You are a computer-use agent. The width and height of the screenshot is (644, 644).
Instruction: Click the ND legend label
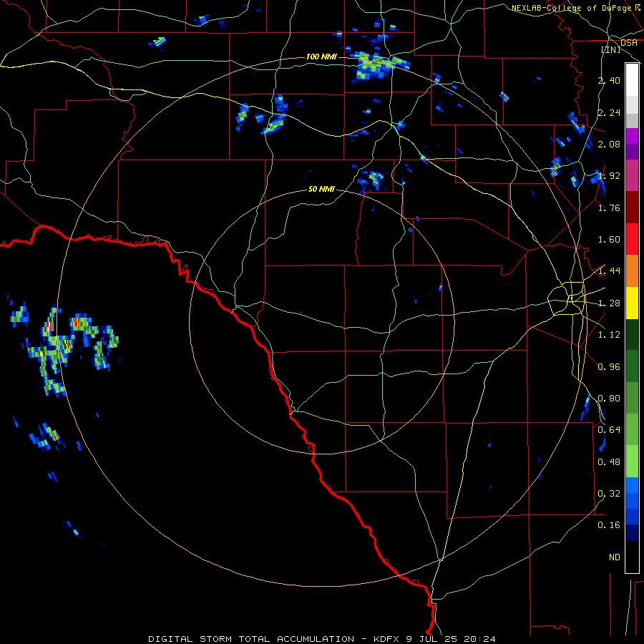coord(615,557)
